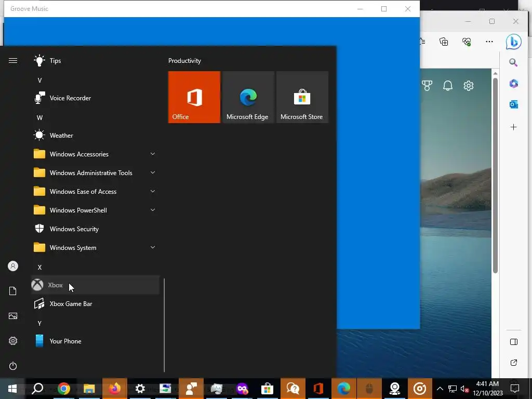Click the Windows Start button
The image size is (532, 399).
(12, 389)
